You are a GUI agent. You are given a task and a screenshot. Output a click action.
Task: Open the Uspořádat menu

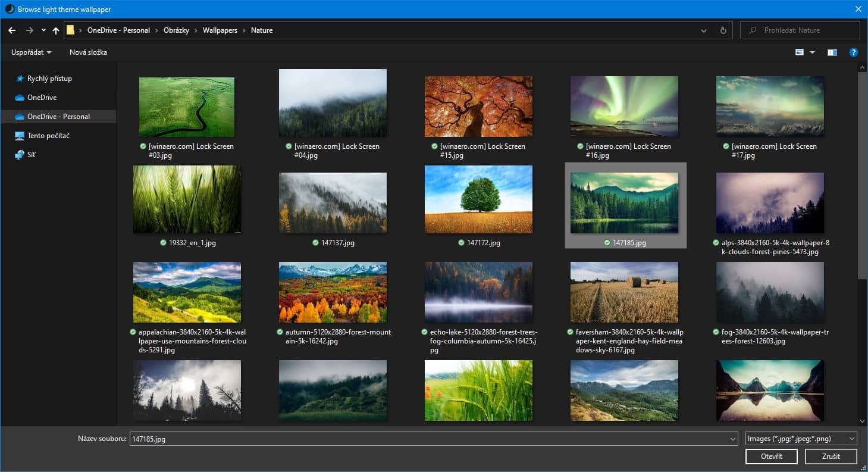tap(31, 52)
